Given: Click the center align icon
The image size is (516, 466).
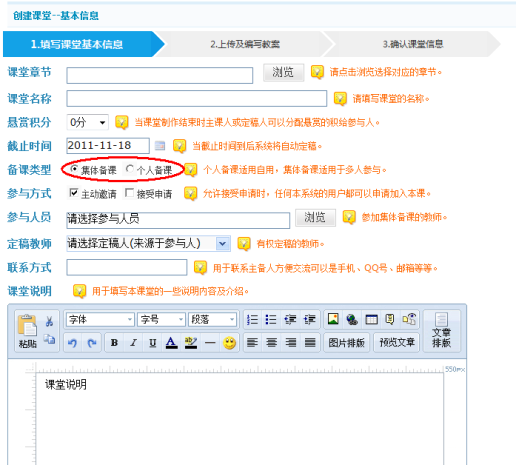Looking at the screenshot, I should tap(271, 342).
